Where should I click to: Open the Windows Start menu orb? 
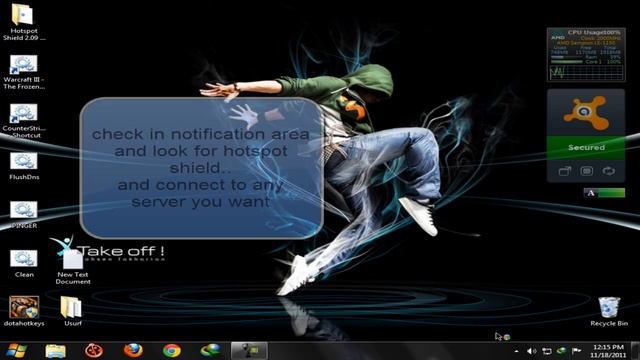[x=16, y=351]
